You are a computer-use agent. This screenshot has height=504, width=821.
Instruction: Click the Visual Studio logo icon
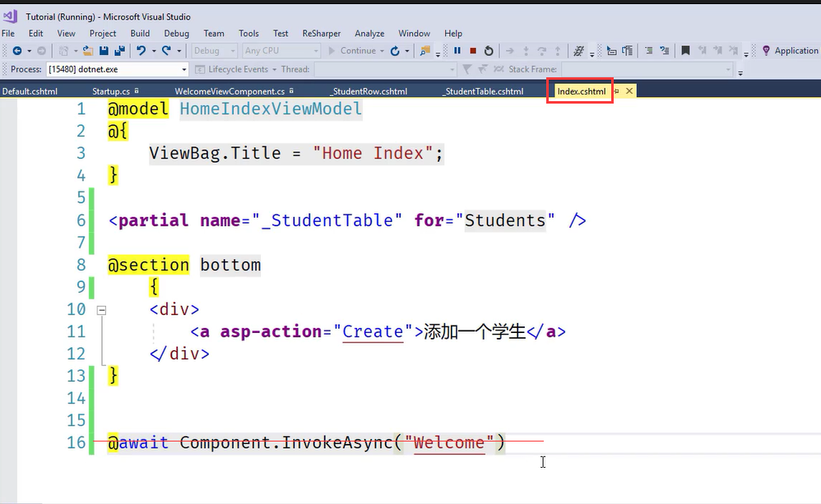click(10, 16)
